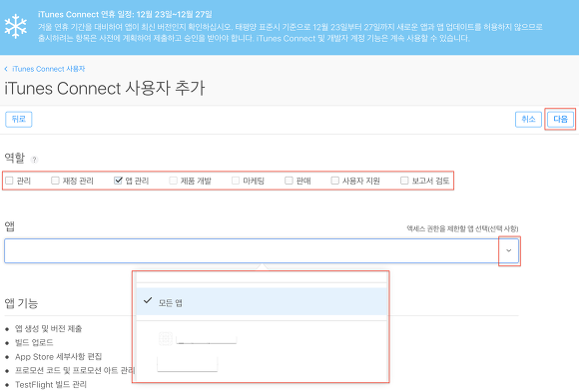Check the 제품 개발 role checkbox
Screen dimensions: 579x392
(x=173, y=181)
